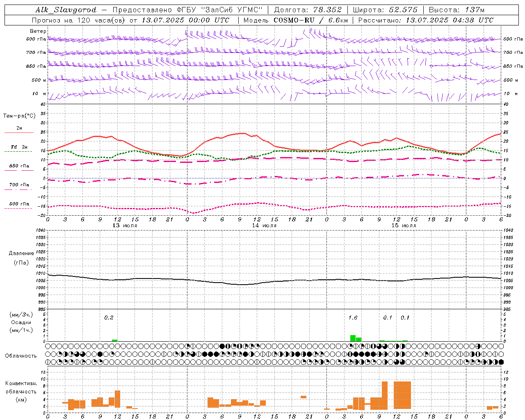This screenshot has width=525, height=420.
Task: Click the '(мм/1ч.)' precipitation unit label
Action: coord(21,330)
